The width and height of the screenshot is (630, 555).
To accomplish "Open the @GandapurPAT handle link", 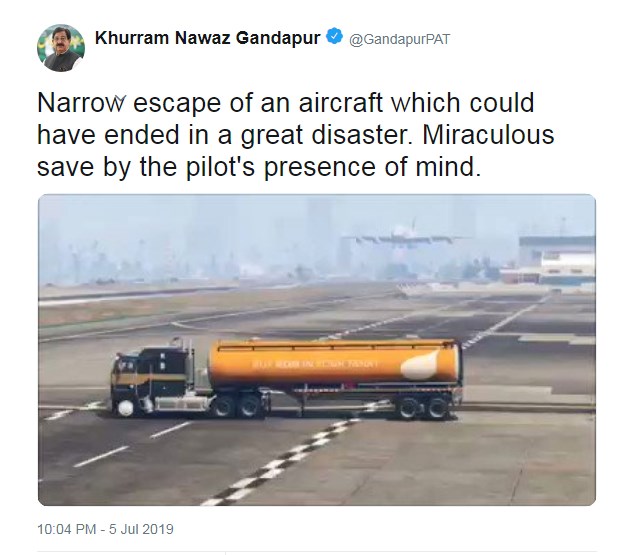I will coord(399,40).
